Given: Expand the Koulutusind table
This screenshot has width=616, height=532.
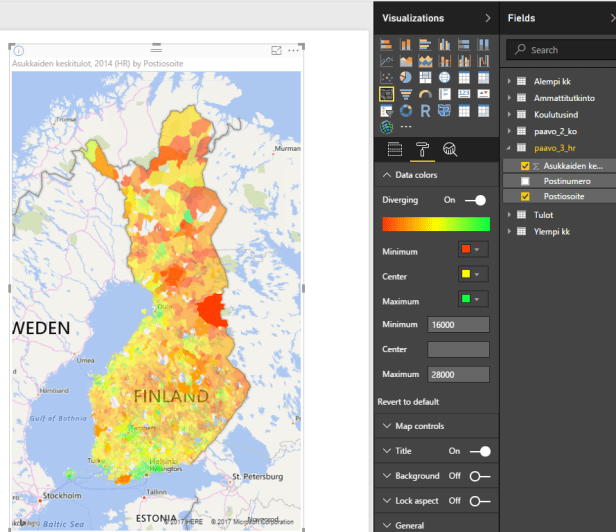Looking at the screenshot, I should point(510,115).
